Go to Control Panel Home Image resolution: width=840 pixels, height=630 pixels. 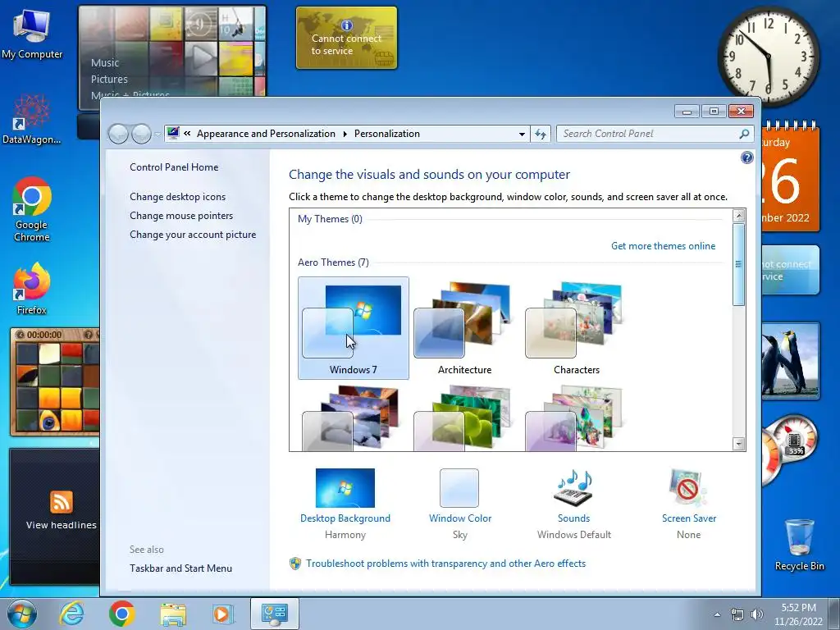(x=174, y=167)
